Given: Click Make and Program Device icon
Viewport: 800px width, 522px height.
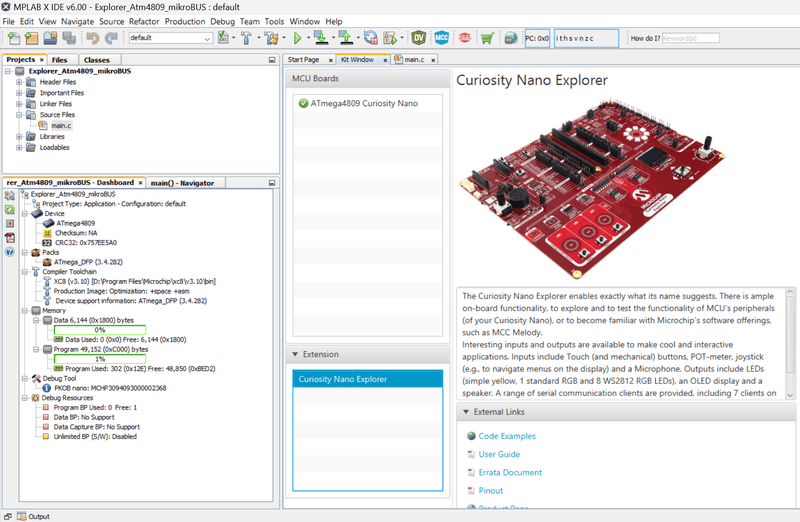Looking at the screenshot, I should click(x=321, y=38).
